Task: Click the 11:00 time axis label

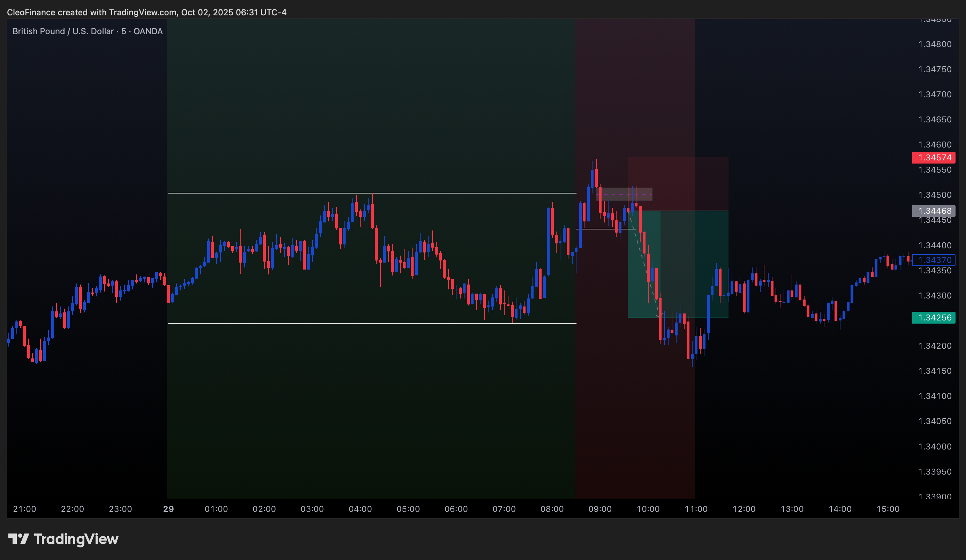Action: (x=696, y=509)
